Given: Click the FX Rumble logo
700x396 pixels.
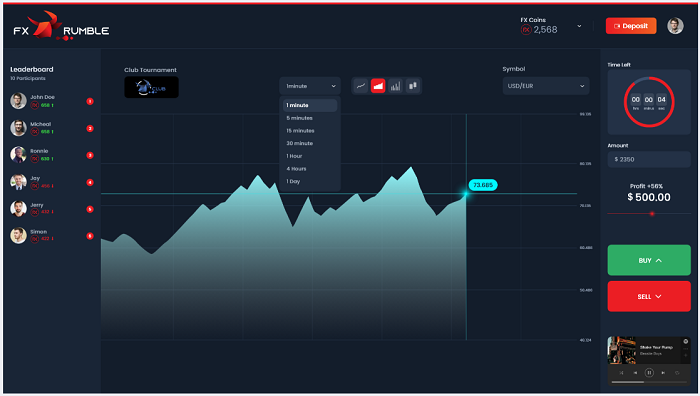Looking at the screenshot, I should [x=61, y=26].
